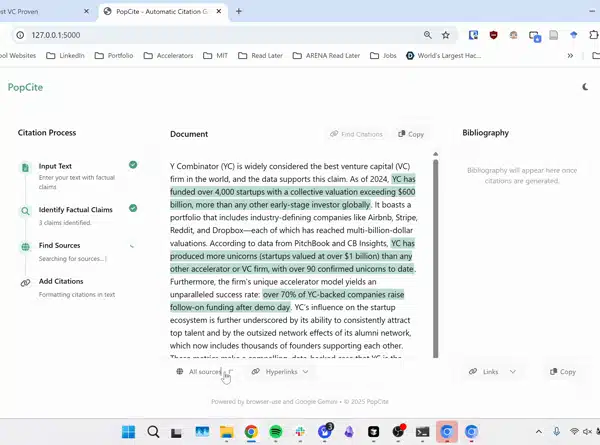Open the Read Later bookmarks folder
Image resolution: width=600 pixels, height=445 pixels.
(x=260, y=55)
